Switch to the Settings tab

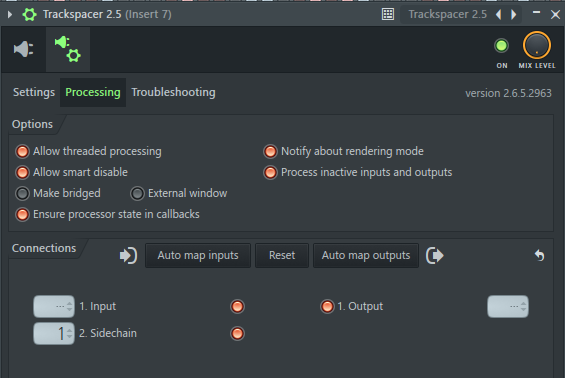point(34,92)
